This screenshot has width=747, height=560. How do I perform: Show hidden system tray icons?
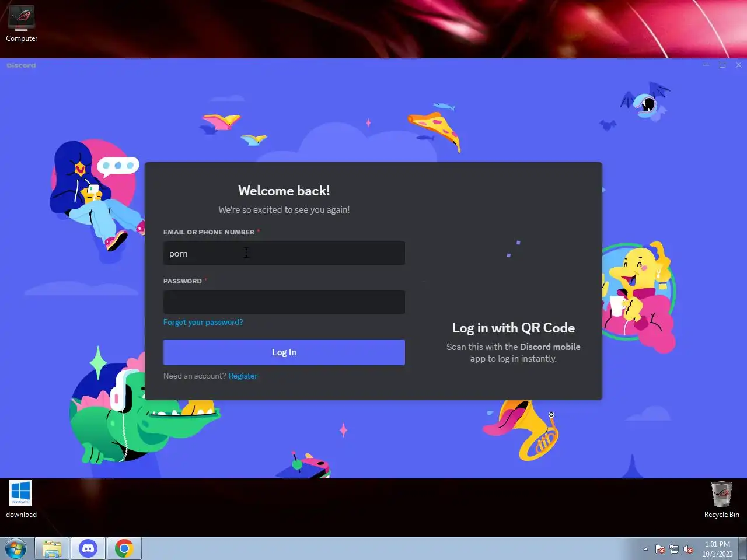tap(645, 549)
